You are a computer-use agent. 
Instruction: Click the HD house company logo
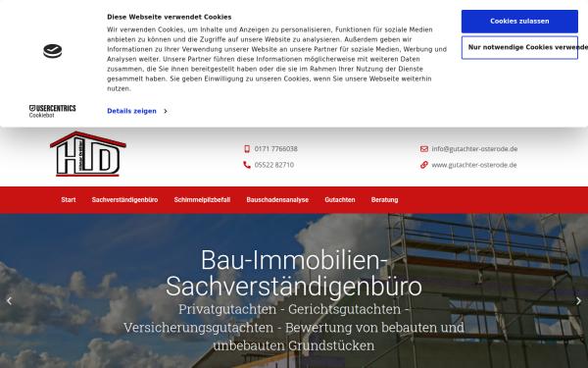pos(88,154)
